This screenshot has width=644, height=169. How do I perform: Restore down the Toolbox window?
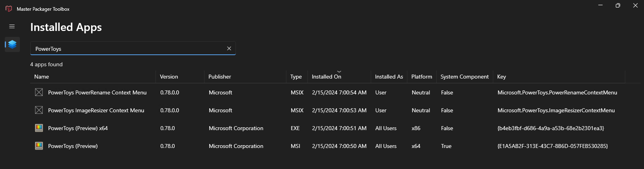pyautogui.click(x=618, y=5)
